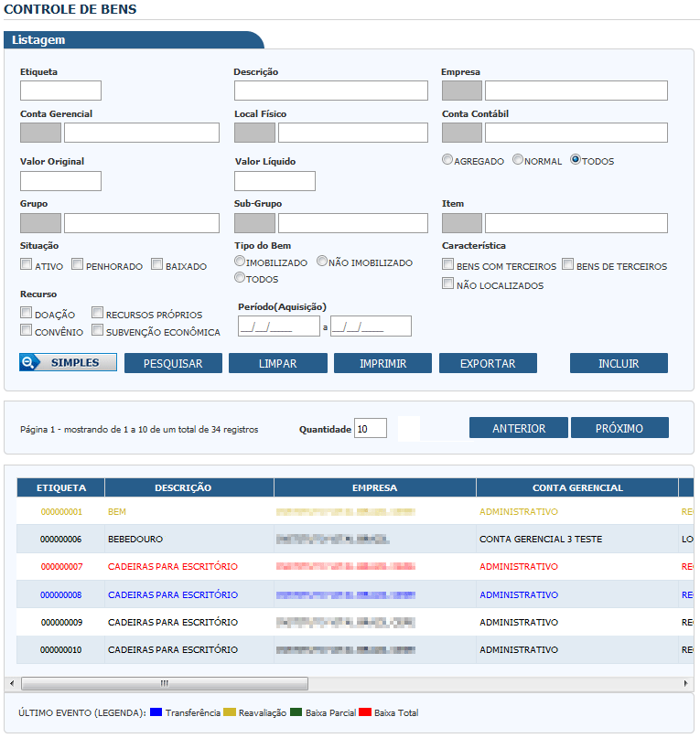700x738 pixels.
Task: Select NÃO IMOBILIZADO radio option
Action: [x=322, y=261]
